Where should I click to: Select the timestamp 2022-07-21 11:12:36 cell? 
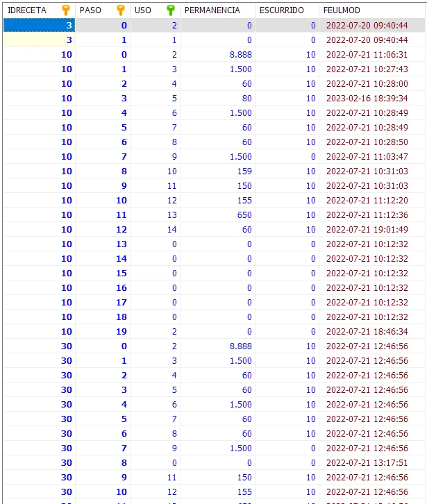point(367,215)
